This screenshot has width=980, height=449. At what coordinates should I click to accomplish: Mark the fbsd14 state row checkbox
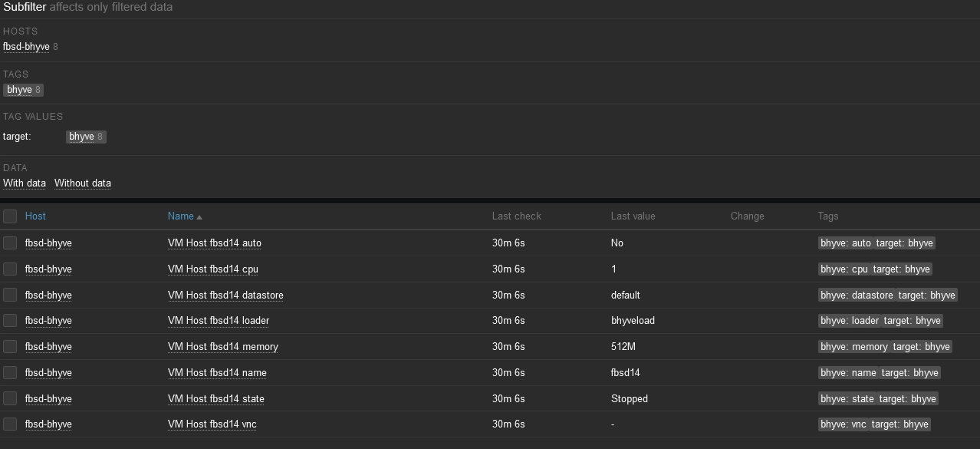(10, 398)
